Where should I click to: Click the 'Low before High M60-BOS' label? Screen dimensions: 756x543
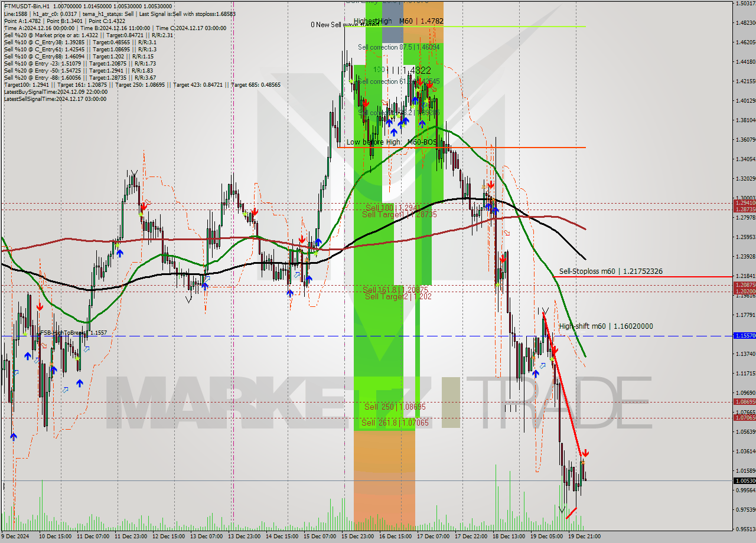tap(392, 142)
